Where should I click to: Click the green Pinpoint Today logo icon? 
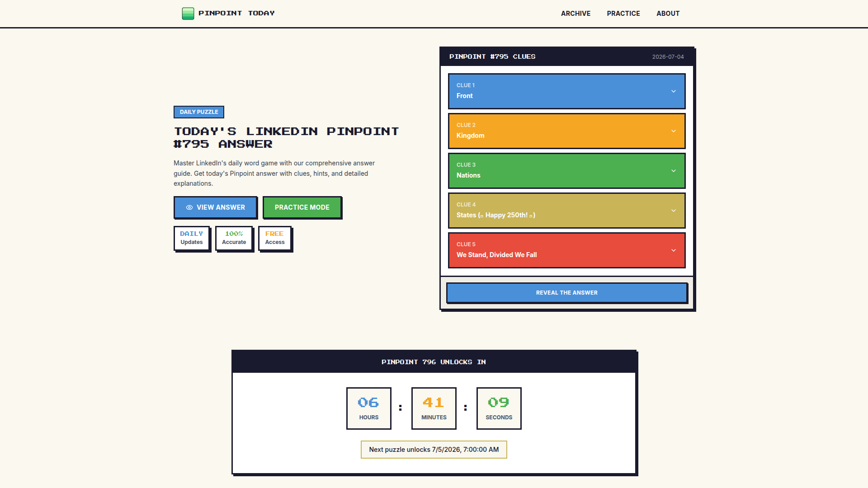[x=188, y=14]
